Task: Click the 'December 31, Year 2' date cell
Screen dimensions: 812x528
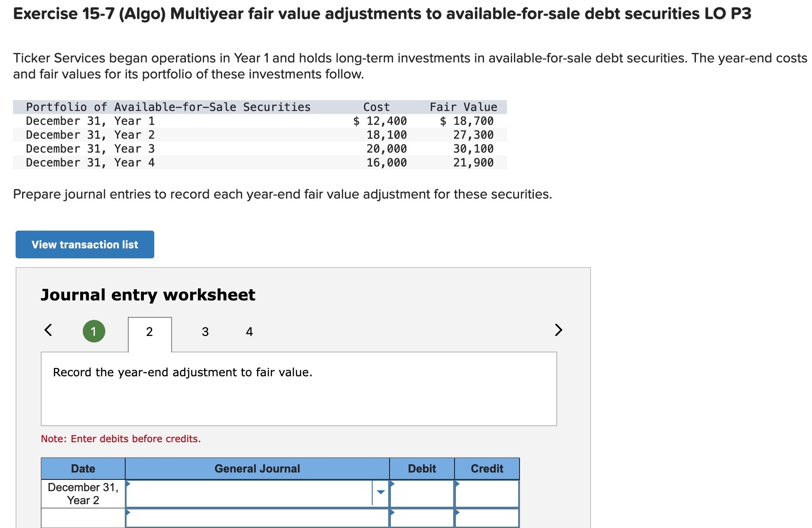Action: [83, 494]
